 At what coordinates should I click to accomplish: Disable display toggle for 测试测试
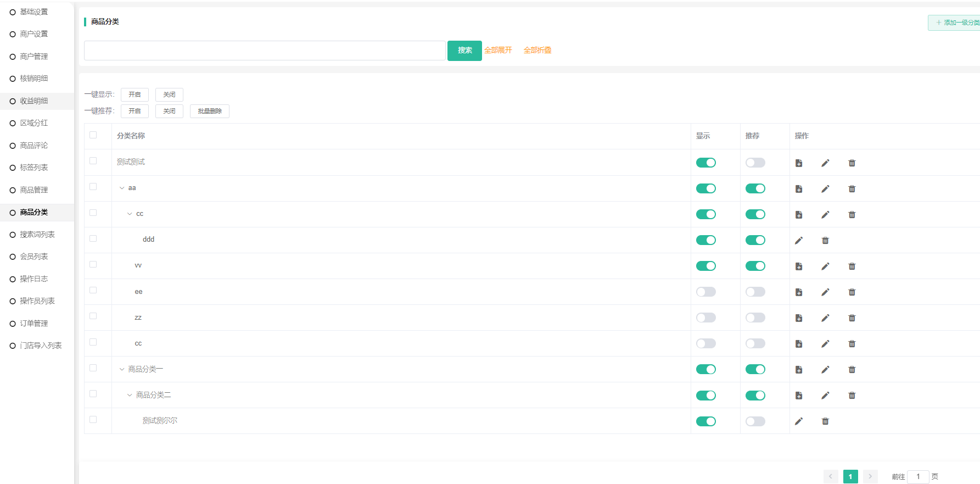tap(705, 163)
